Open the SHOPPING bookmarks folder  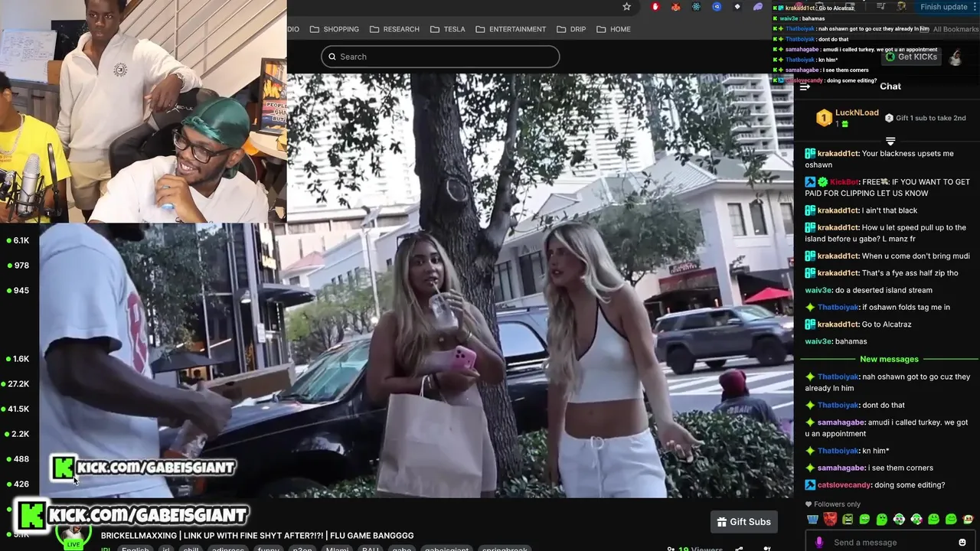point(335,29)
